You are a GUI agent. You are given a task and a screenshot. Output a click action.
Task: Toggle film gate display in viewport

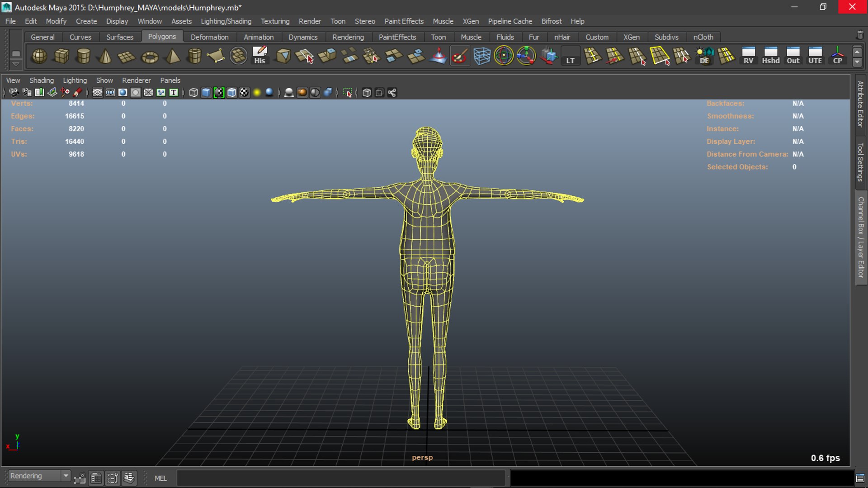(110, 93)
